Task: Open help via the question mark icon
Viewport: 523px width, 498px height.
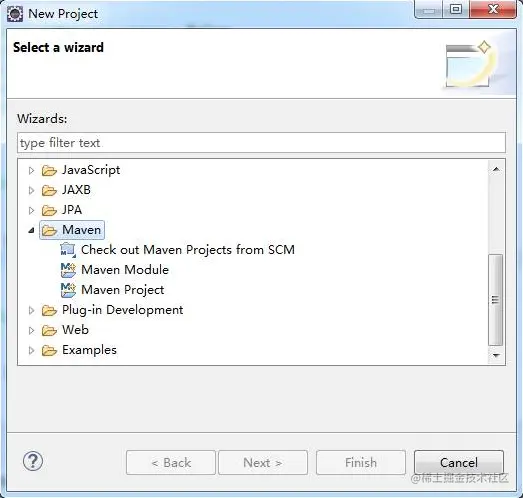Action: coord(33,461)
